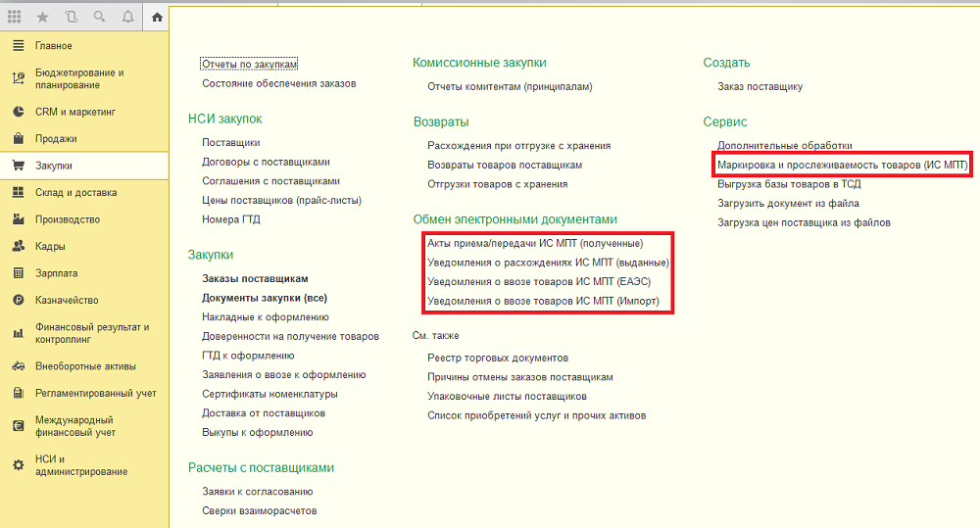Open Договоры с поставщиками
The width and height of the screenshot is (980, 528).
pyautogui.click(x=266, y=162)
